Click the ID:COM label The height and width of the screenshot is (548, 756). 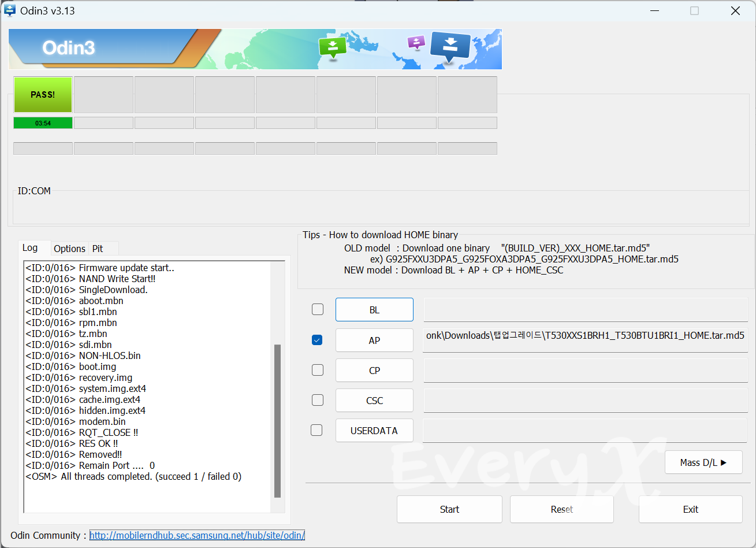(x=34, y=191)
